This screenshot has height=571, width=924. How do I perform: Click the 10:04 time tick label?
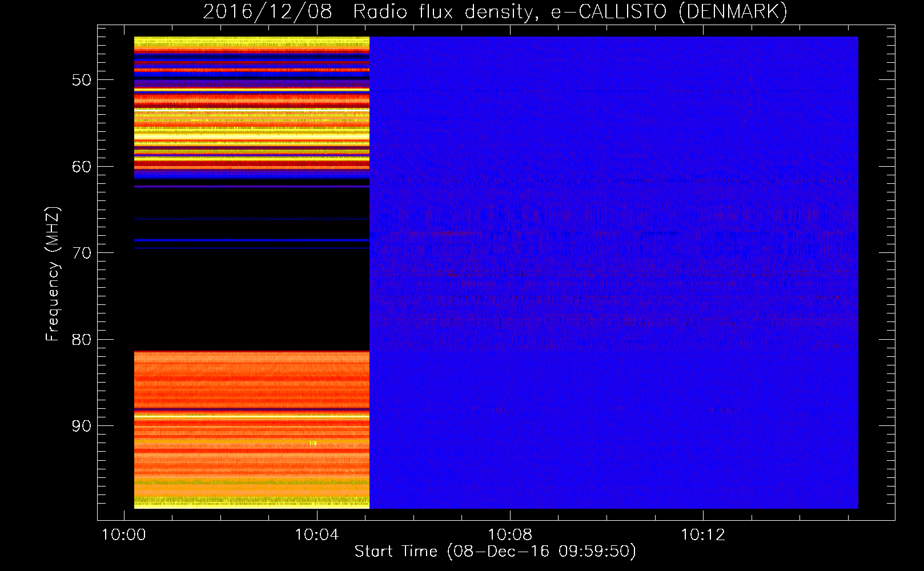click(x=316, y=535)
